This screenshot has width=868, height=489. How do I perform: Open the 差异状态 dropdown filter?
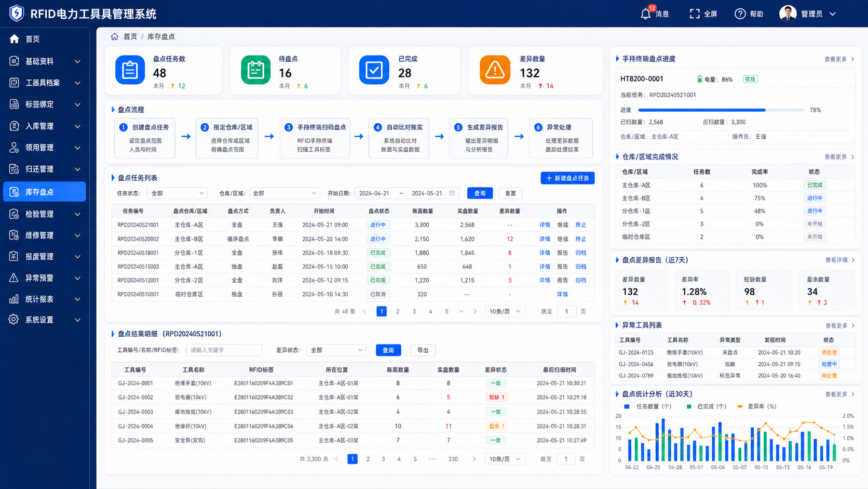coord(336,350)
